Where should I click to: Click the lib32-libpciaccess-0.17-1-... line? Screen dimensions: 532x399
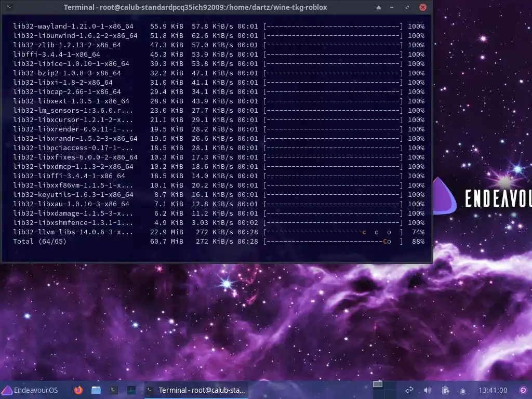point(219,148)
